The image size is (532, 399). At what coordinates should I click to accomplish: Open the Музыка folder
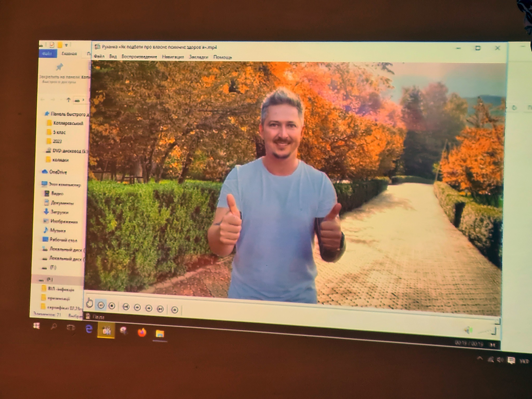(54, 230)
